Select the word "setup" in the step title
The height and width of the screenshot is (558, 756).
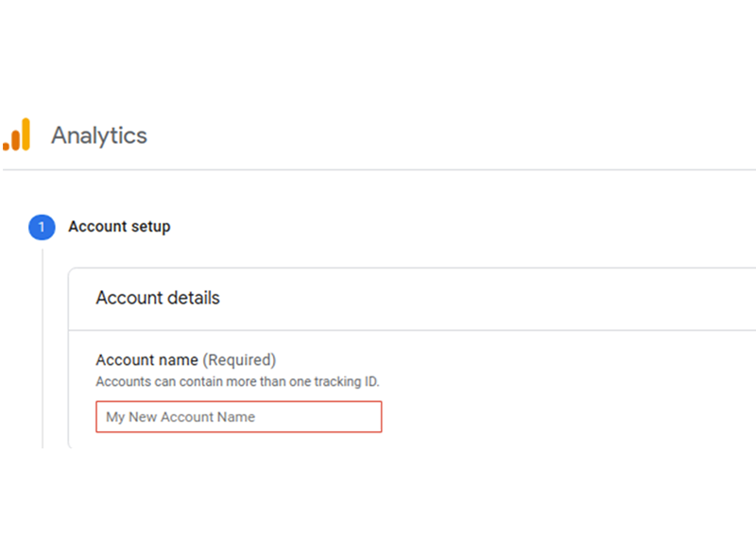click(x=150, y=227)
